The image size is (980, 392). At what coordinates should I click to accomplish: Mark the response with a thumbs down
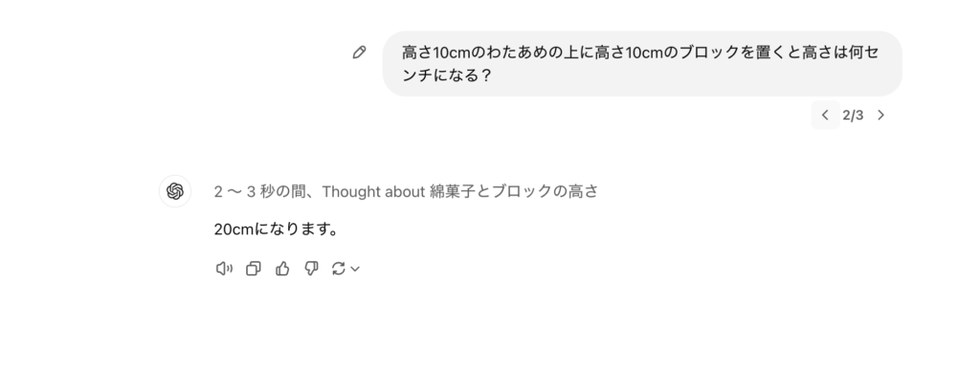[x=311, y=270]
